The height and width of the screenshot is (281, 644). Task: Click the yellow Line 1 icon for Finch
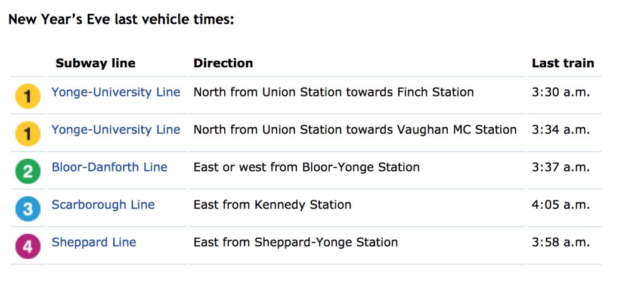[28, 96]
